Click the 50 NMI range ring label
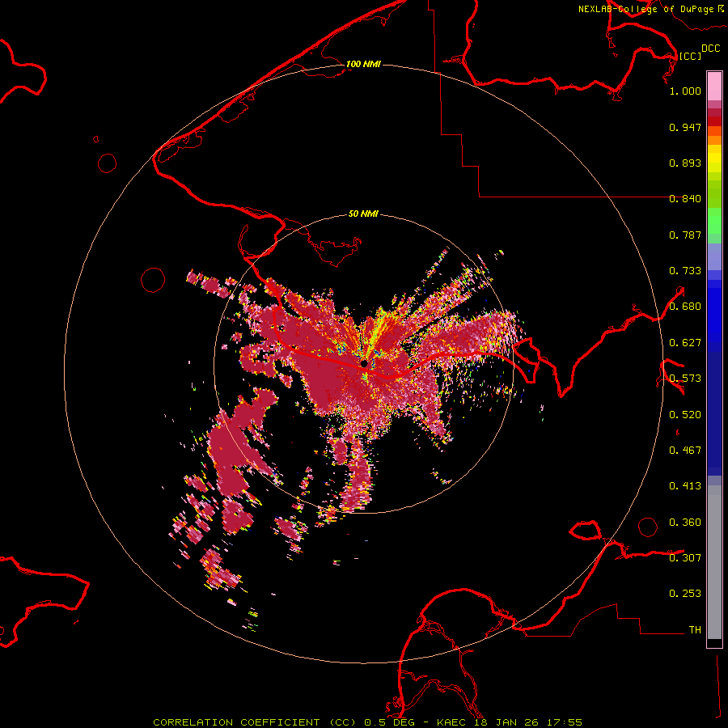This screenshot has height=728, width=728. [x=363, y=214]
